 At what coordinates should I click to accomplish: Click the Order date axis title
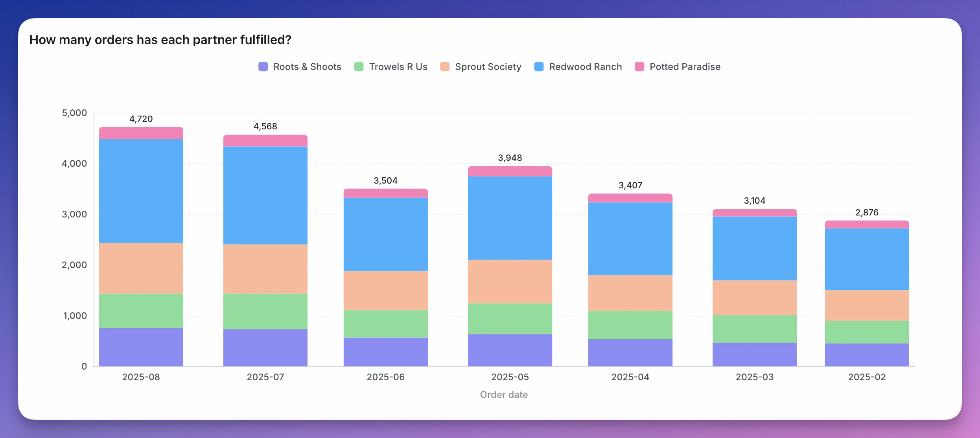[x=504, y=394]
